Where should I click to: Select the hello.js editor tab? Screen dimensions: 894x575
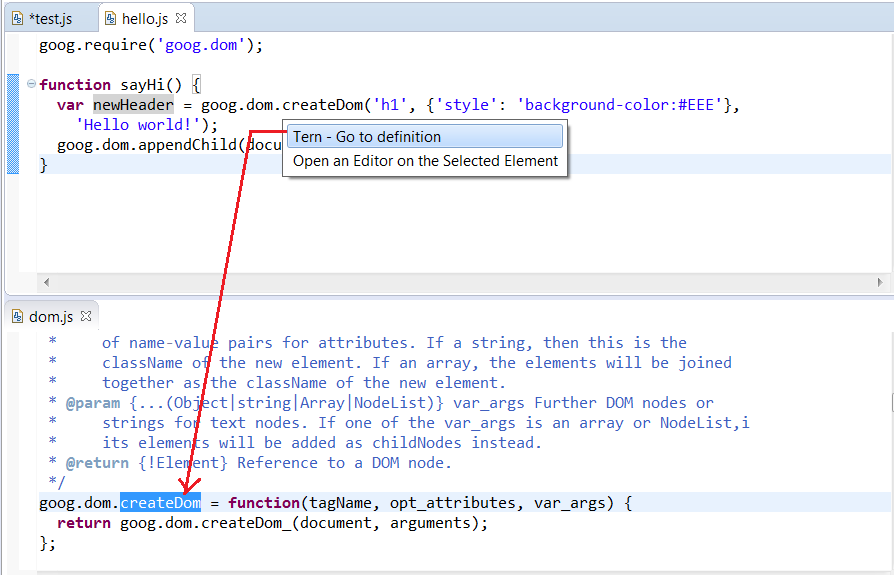[x=145, y=19]
